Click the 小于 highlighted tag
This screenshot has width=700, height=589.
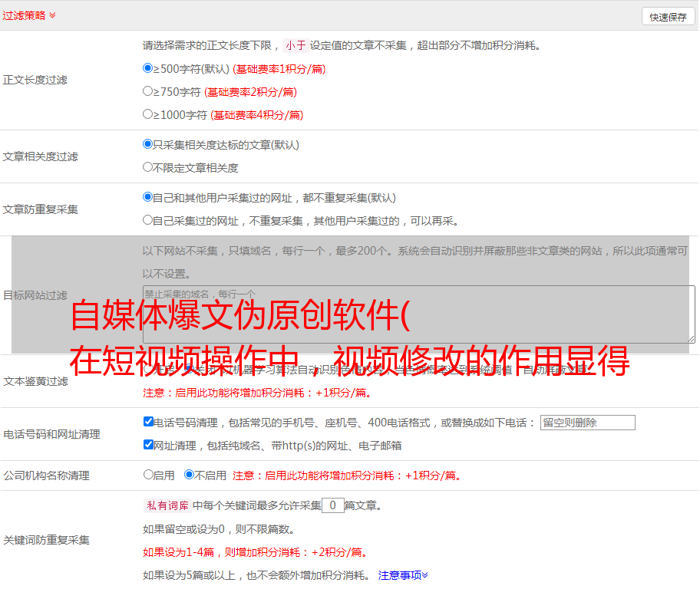pyautogui.click(x=296, y=45)
